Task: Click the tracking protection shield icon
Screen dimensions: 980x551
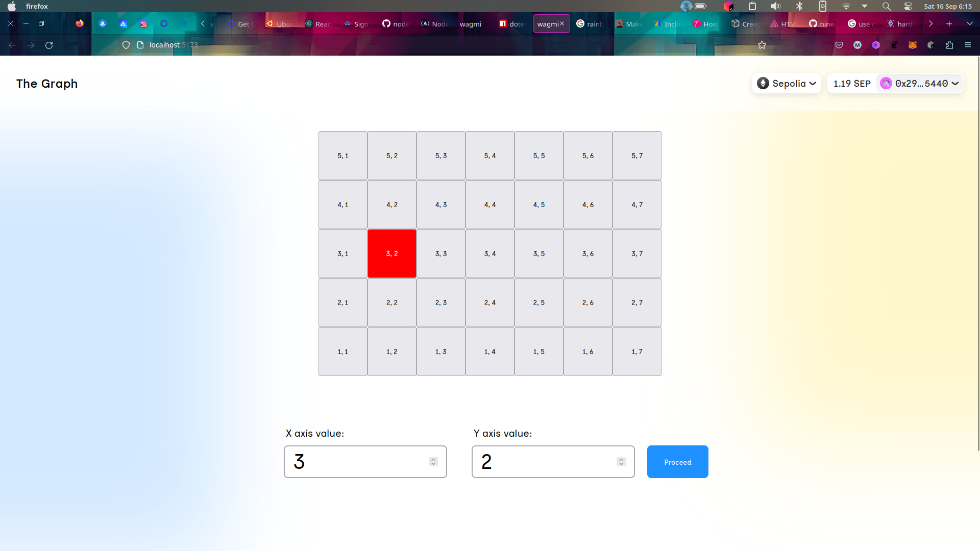Action: (126, 45)
